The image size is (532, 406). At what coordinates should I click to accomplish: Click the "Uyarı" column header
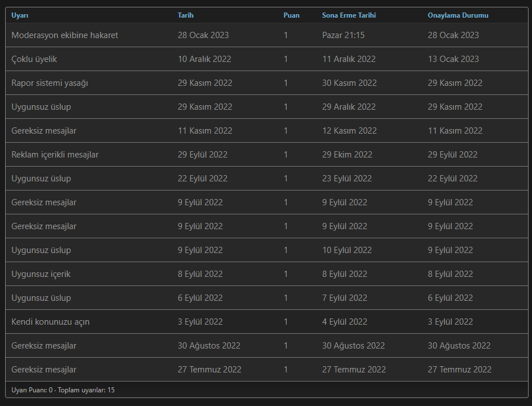pyautogui.click(x=20, y=15)
